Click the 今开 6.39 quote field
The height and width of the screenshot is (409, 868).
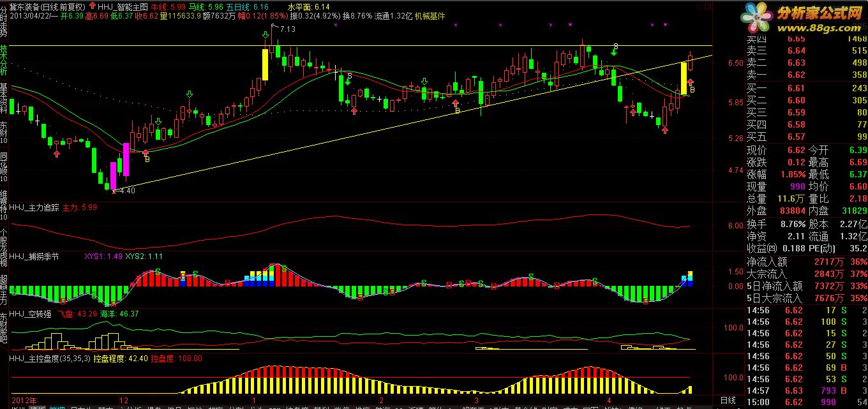[838, 150]
